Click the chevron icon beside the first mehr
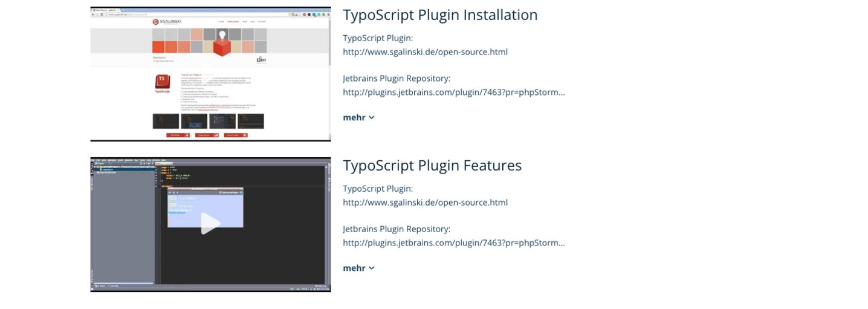Viewport: 868px width, 309px height. (x=372, y=117)
